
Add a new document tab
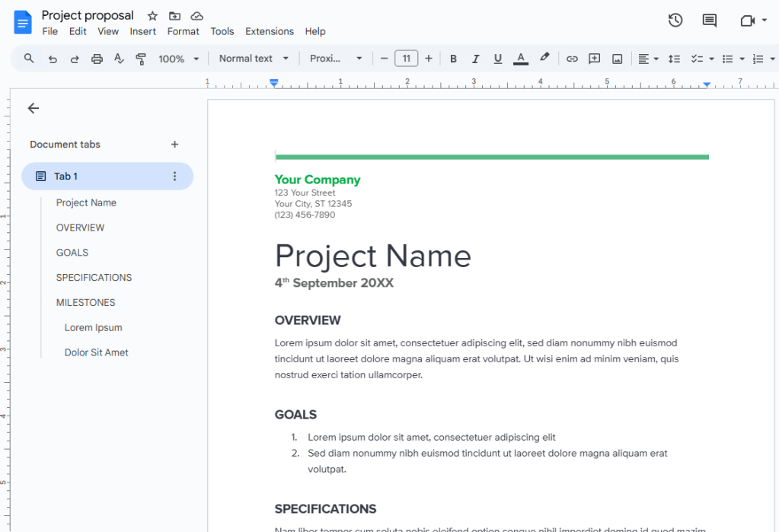coord(174,144)
